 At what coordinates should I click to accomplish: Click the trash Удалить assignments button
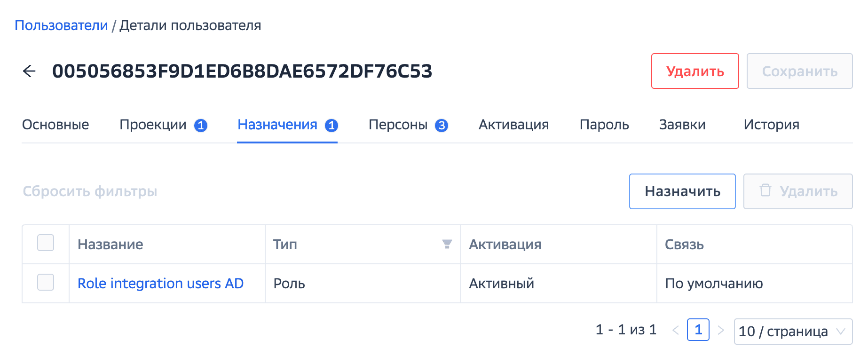[x=797, y=191]
